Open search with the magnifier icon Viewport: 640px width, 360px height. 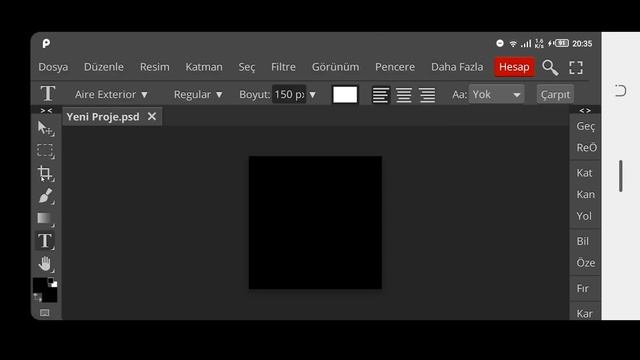(550, 67)
